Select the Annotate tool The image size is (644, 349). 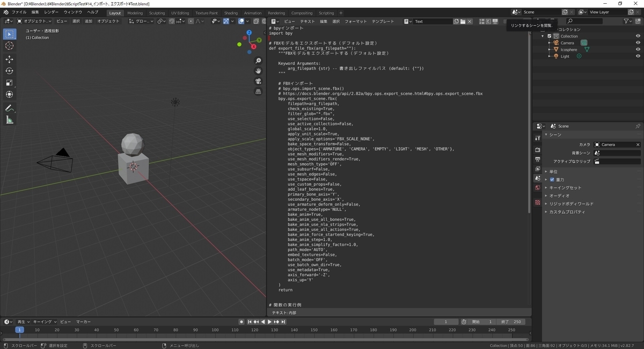(9, 108)
